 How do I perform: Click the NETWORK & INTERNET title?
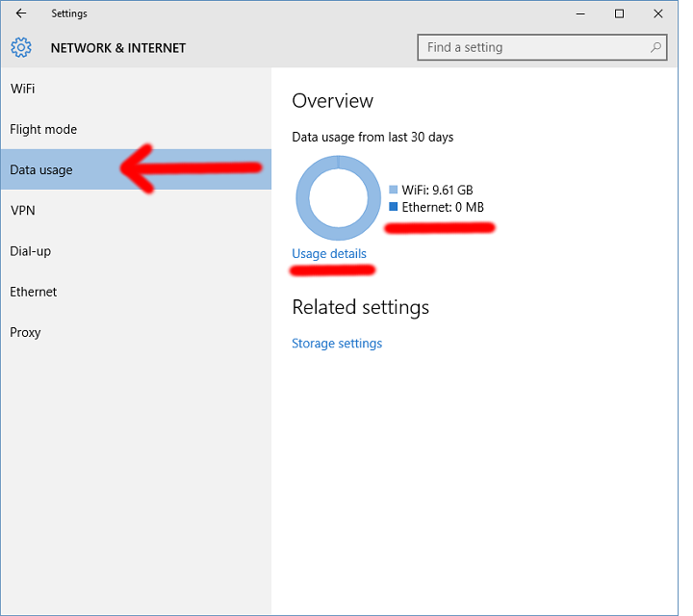(x=118, y=48)
